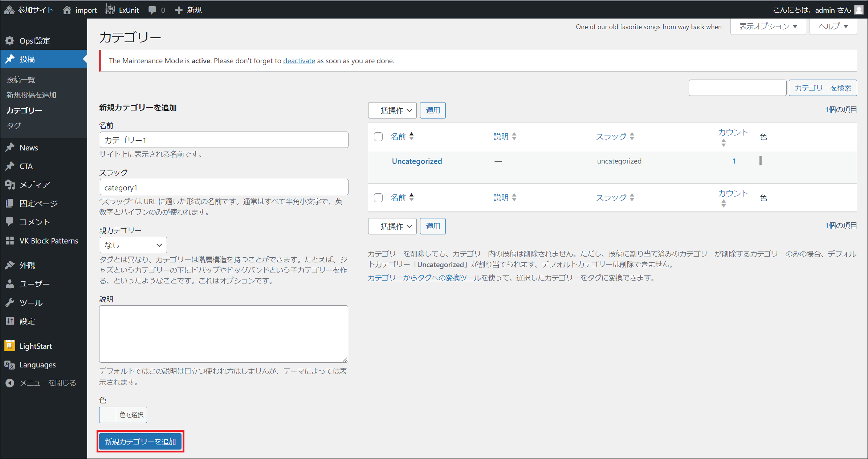This screenshot has height=459, width=868.
Task: Open ExUnit icon in the top admin bar
Action: (x=110, y=10)
